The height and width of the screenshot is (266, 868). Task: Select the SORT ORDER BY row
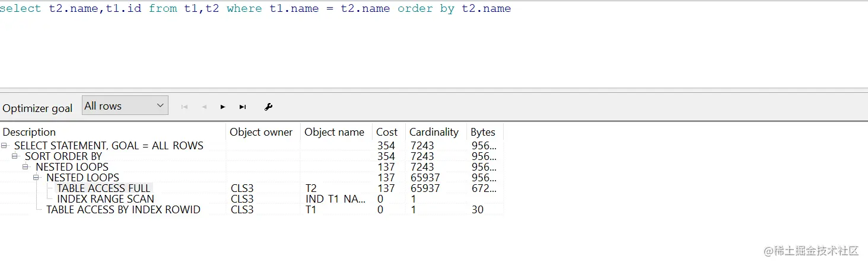252,156
